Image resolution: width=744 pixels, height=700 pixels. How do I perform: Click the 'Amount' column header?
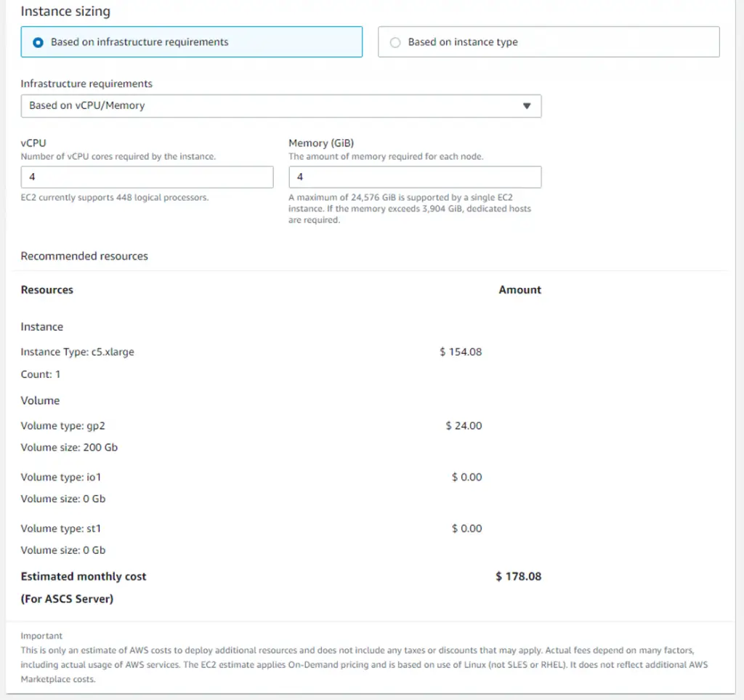519,289
